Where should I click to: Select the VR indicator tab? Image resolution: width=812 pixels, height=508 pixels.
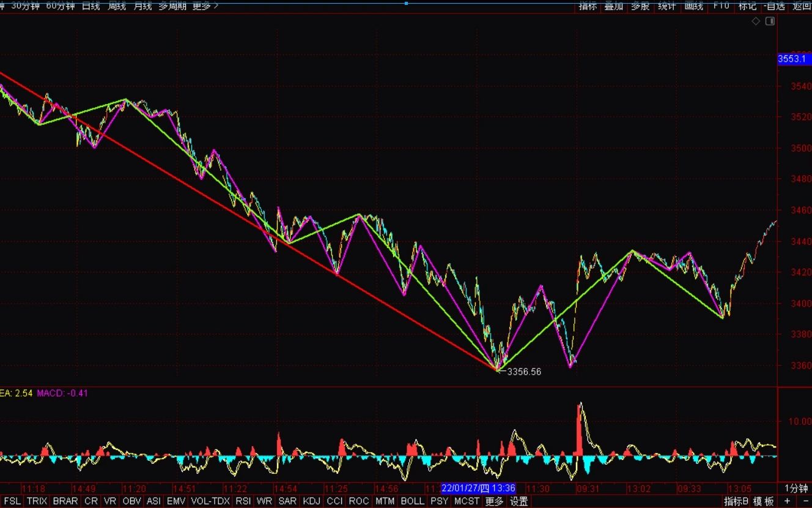110,501
